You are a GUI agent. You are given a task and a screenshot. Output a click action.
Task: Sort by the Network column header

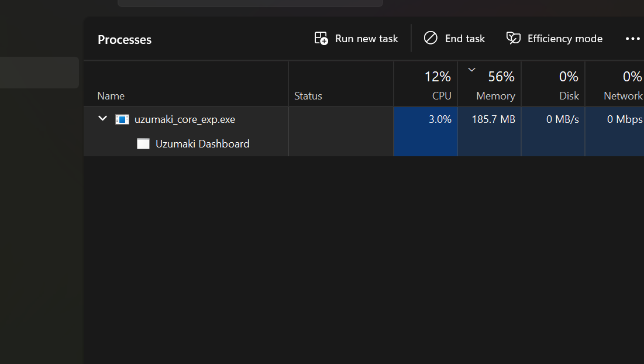[x=615, y=84]
